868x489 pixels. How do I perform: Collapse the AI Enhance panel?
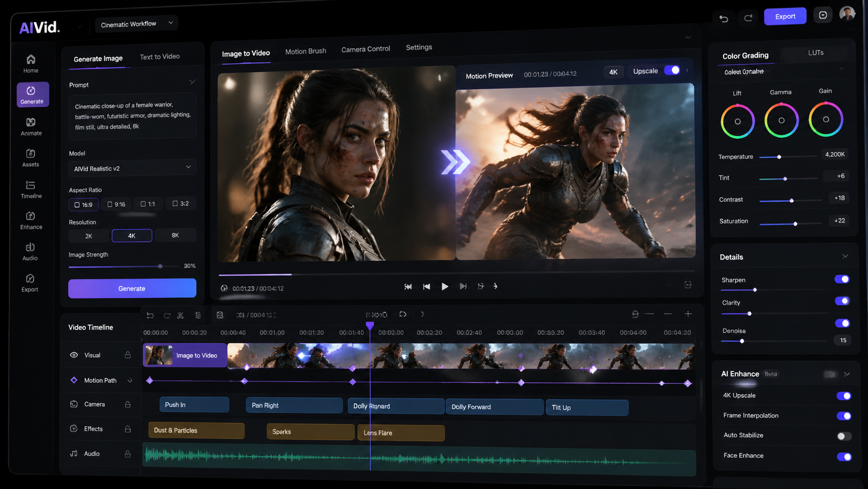[x=847, y=374]
